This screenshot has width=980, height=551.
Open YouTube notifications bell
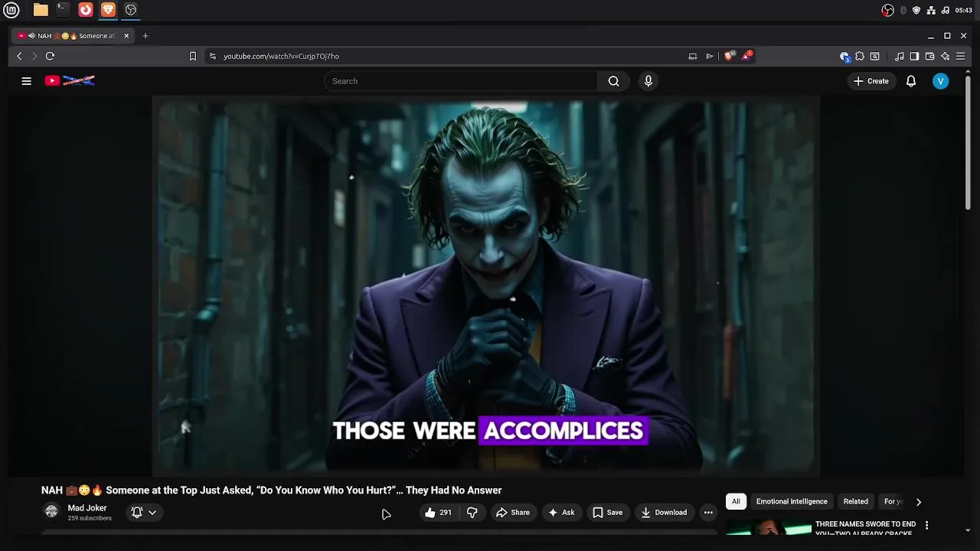911,81
